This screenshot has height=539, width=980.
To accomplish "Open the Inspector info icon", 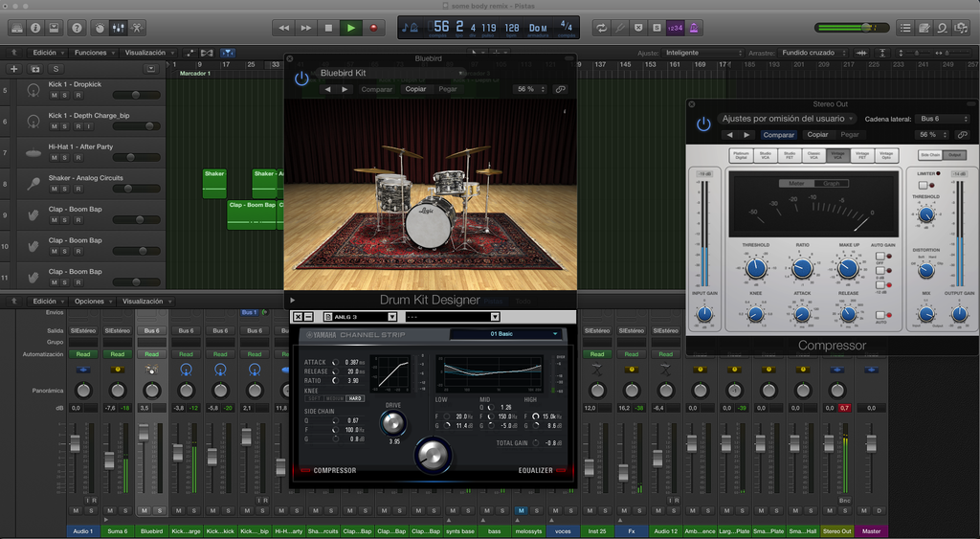I will coord(35,28).
